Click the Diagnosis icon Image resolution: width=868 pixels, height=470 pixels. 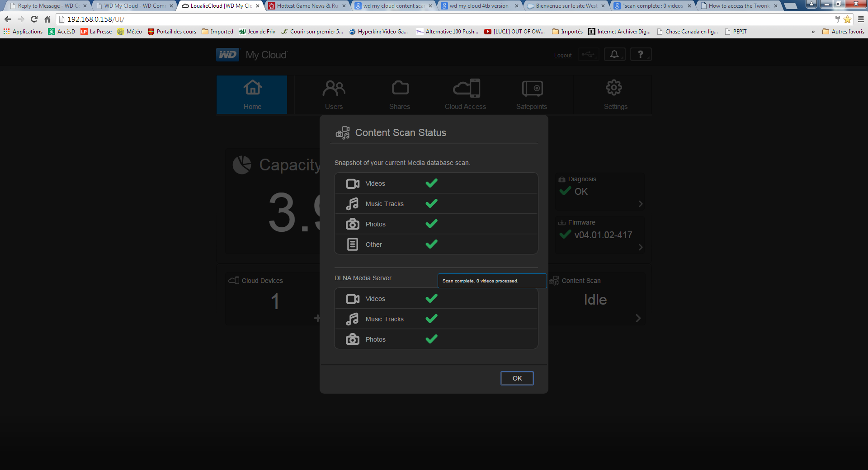point(562,179)
